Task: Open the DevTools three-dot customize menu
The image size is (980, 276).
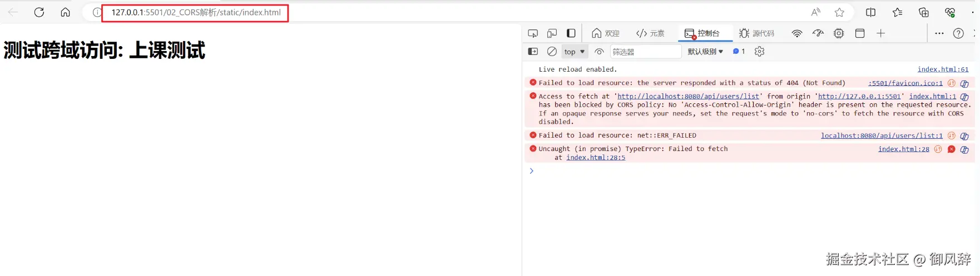Action: click(x=939, y=33)
